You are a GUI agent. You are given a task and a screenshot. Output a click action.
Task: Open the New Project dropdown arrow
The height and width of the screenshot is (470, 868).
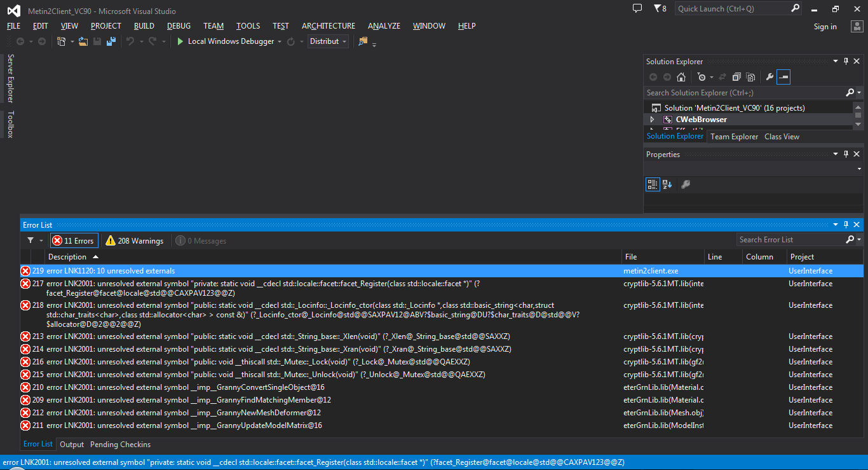pos(72,42)
